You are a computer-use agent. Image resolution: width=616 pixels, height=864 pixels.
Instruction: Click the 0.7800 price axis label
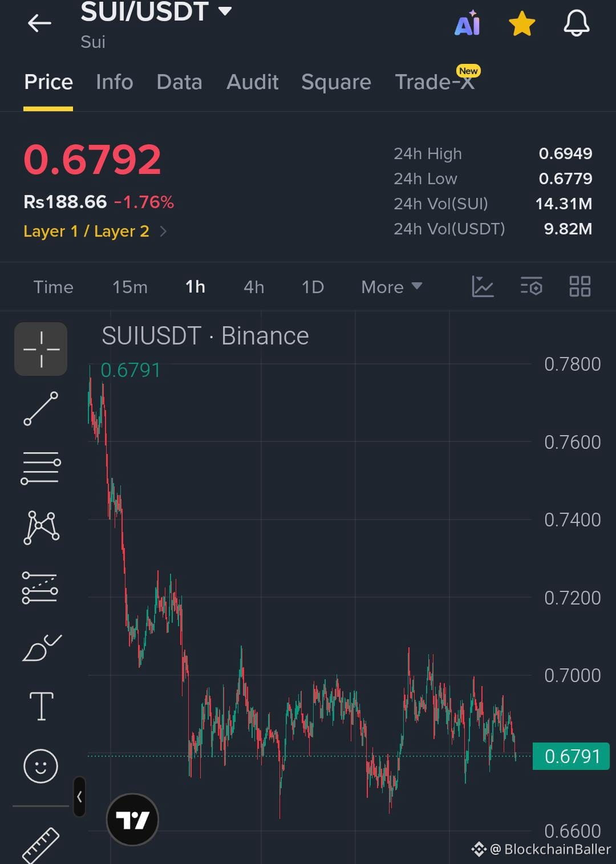pyautogui.click(x=572, y=364)
